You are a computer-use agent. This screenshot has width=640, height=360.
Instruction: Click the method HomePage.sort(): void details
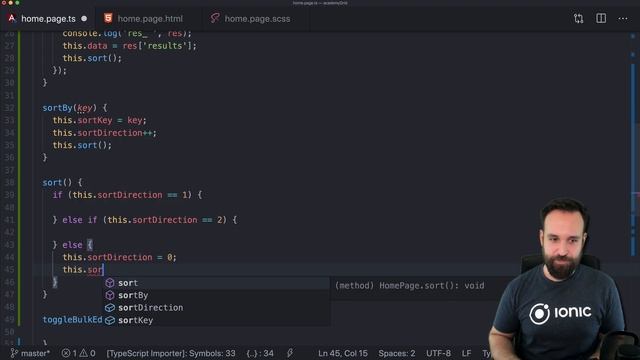click(409, 286)
